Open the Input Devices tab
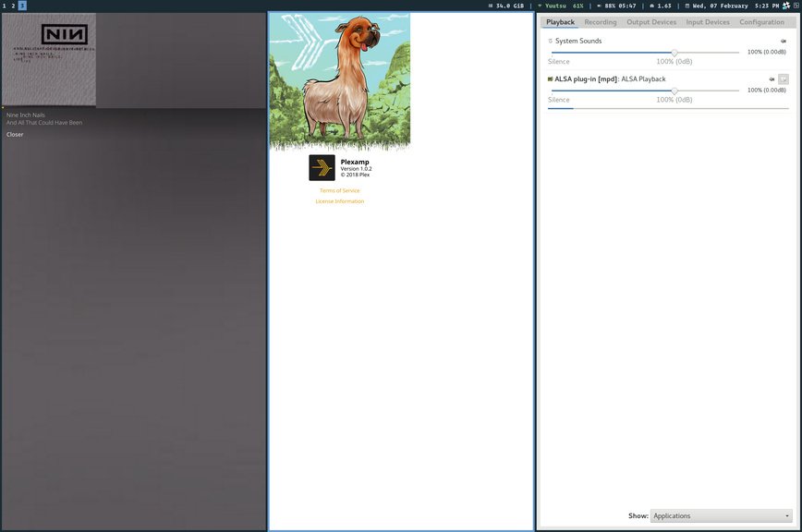 (708, 22)
